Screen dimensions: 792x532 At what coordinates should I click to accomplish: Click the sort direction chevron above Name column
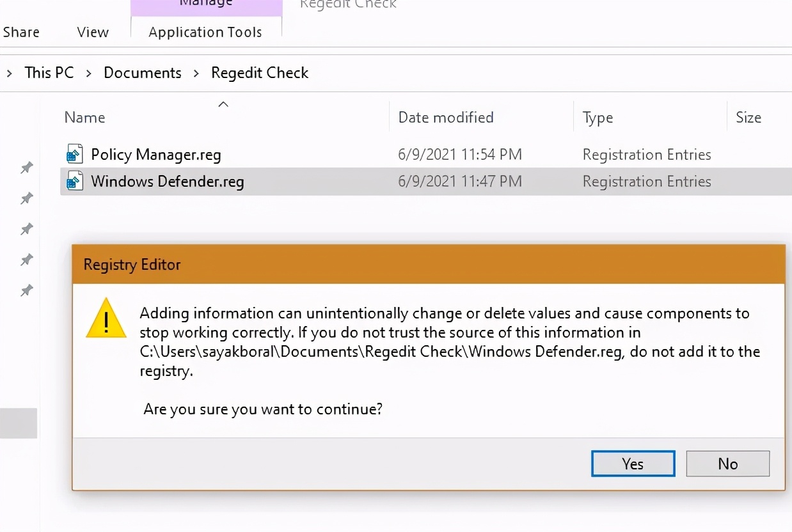pyautogui.click(x=223, y=104)
